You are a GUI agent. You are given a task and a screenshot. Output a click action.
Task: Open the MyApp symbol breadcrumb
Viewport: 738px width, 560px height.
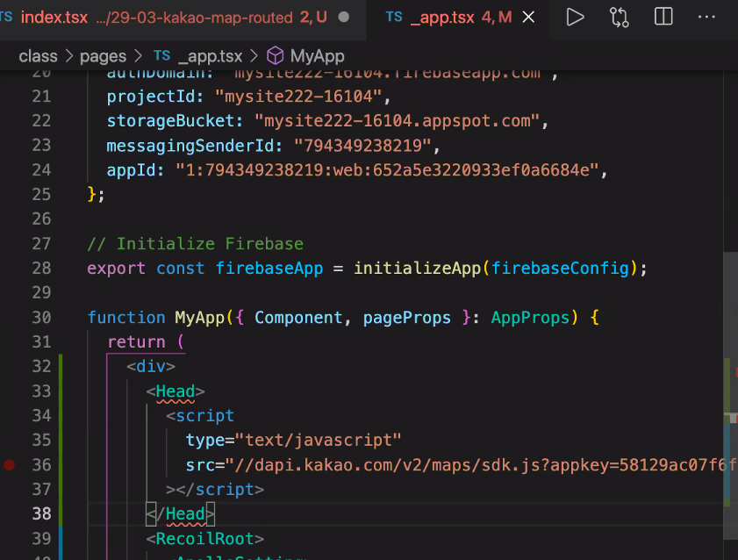click(318, 56)
